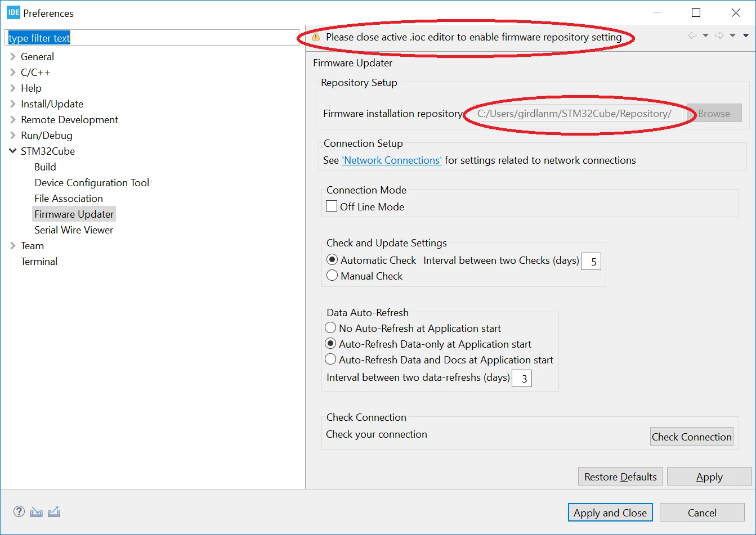Screen dimensions: 756x535
Task: Click the import preferences icon
Action: (37, 512)
